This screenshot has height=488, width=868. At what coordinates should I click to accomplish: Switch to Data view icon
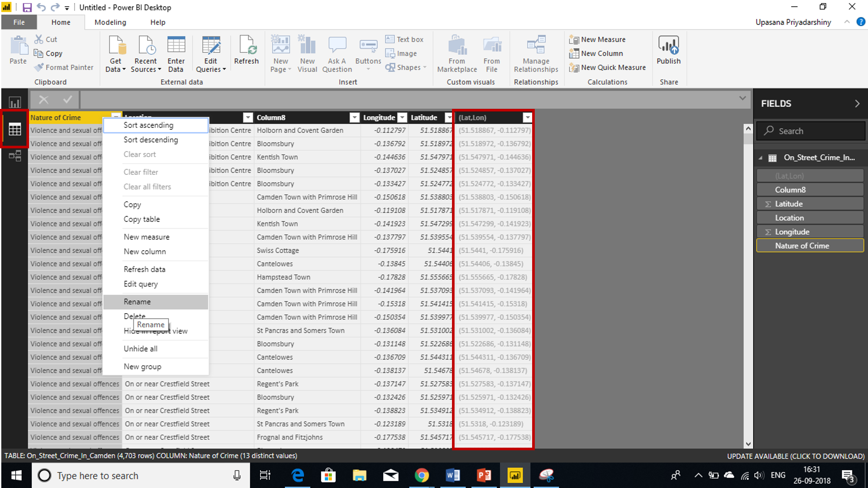[15, 129]
